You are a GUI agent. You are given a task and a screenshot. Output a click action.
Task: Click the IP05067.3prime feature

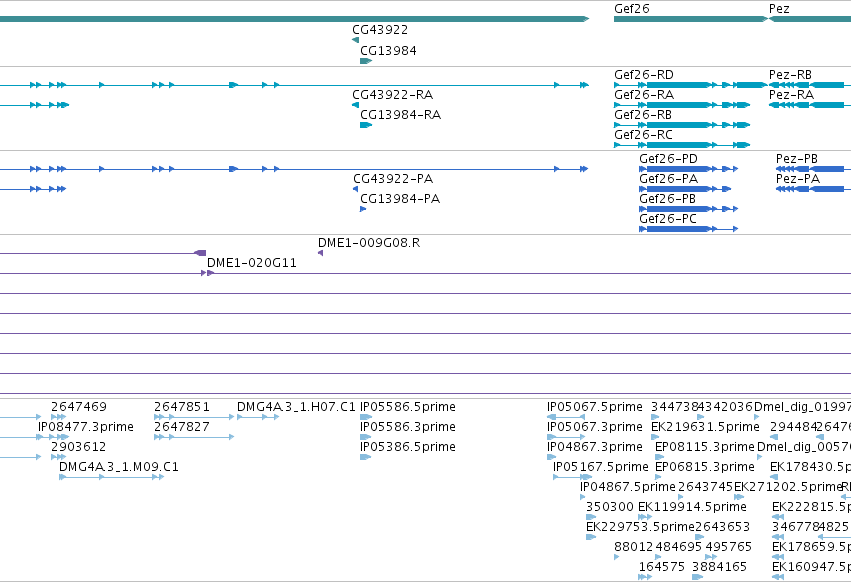click(566, 437)
